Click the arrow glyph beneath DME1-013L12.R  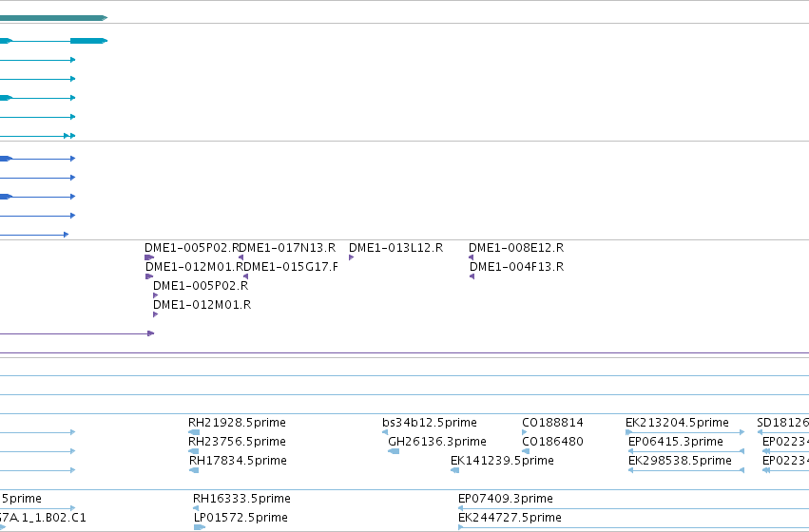[352, 257]
